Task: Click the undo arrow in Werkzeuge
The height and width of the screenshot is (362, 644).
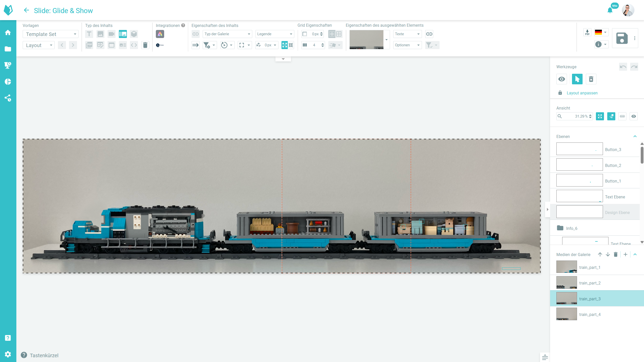Action: (623, 67)
